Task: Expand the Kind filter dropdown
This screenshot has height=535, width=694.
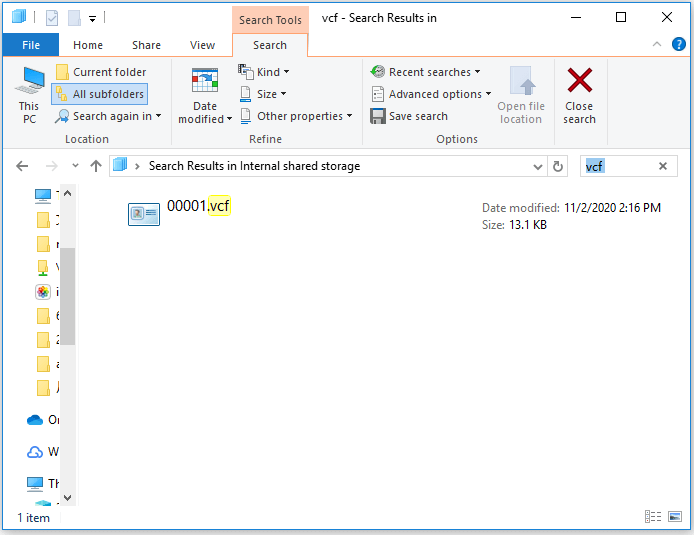Action: pyautogui.click(x=265, y=72)
